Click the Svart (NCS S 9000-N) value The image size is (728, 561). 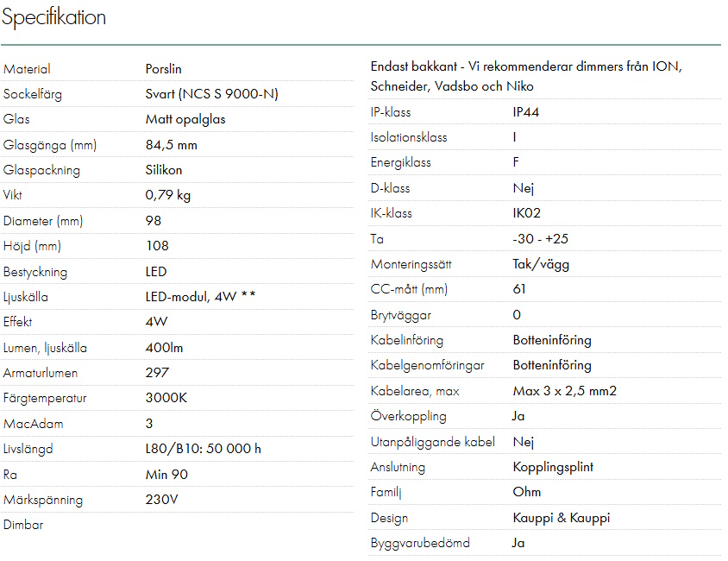(x=211, y=94)
